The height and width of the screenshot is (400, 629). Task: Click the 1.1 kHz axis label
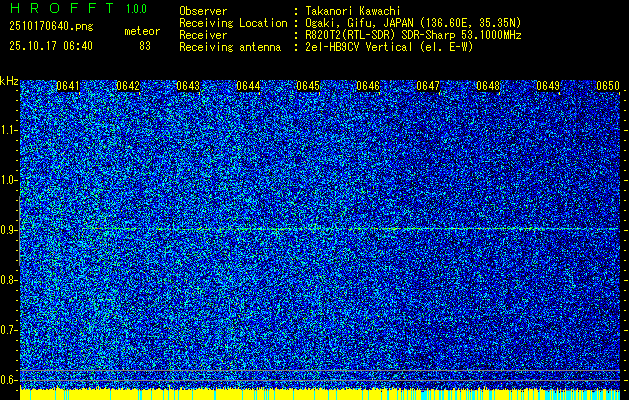point(8,130)
